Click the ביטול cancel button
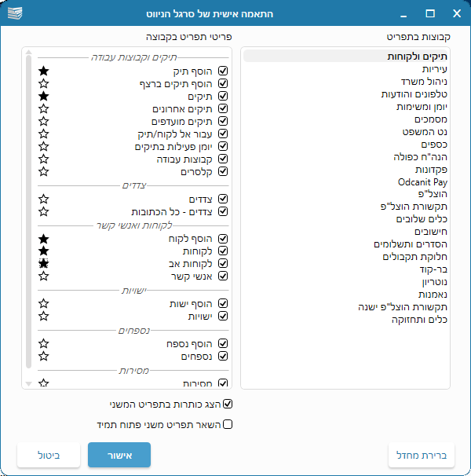This screenshot has height=476, width=471. click(49, 455)
